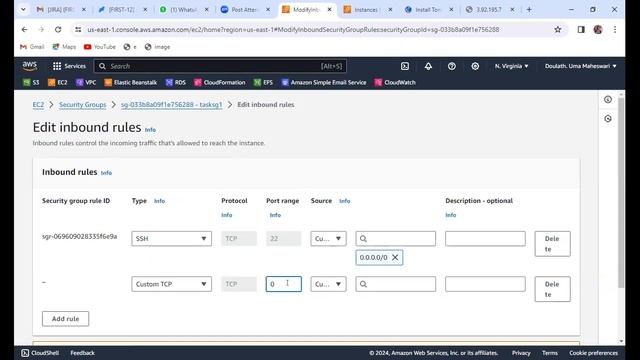
Task: Open Elastic Beanstalk favorite shortcut
Action: (131, 82)
